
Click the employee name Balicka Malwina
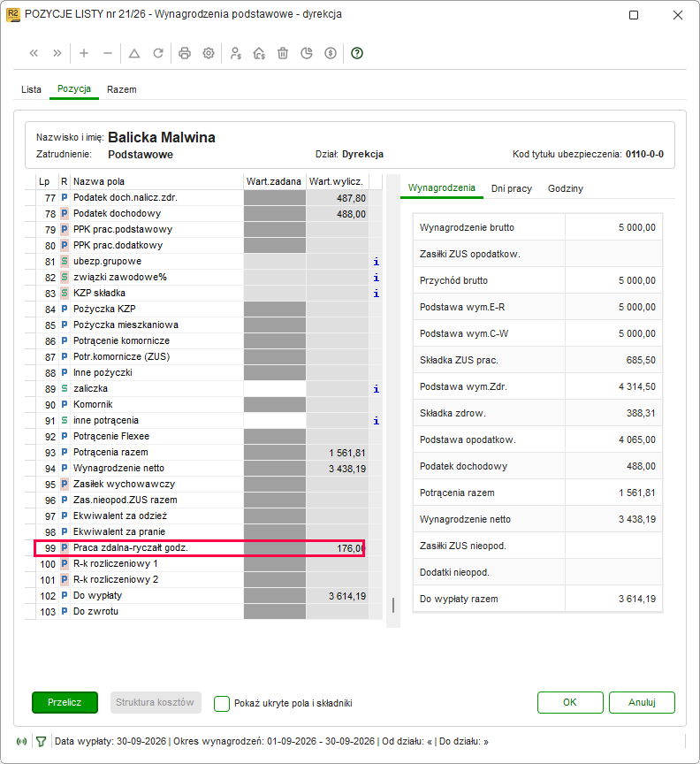162,137
